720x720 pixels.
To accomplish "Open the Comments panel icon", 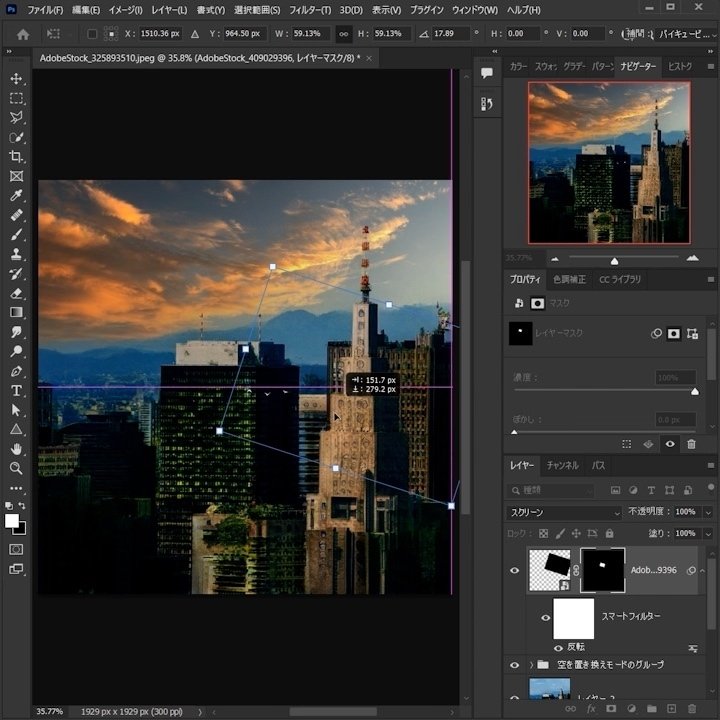I will click(x=487, y=73).
